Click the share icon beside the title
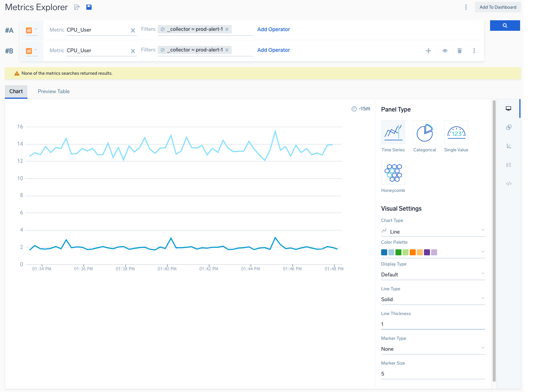This screenshot has width=540, height=392. 77,7
